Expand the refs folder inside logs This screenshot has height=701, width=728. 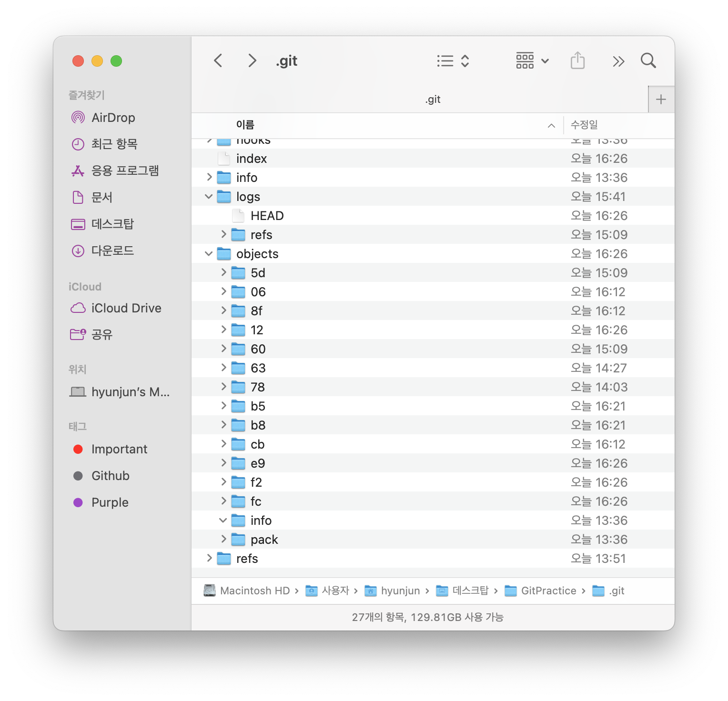pyautogui.click(x=223, y=234)
